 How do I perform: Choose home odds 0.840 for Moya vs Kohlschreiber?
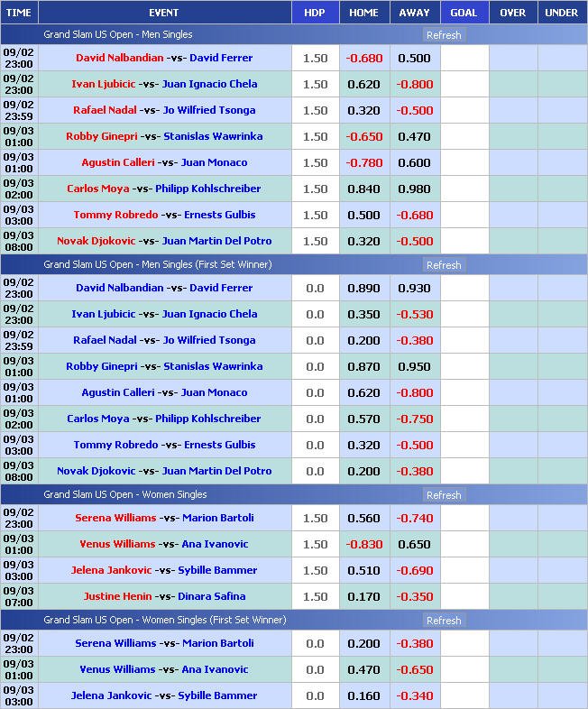(x=364, y=189)
